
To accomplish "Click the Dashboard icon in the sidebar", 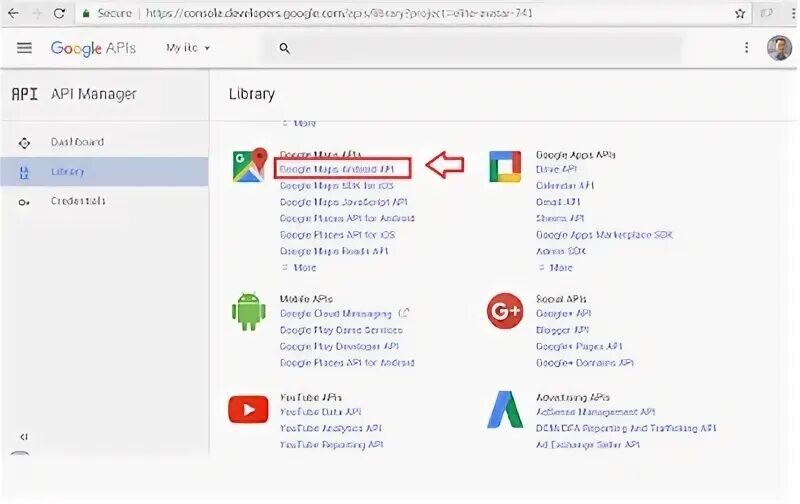I will click(x=24, y=143).
